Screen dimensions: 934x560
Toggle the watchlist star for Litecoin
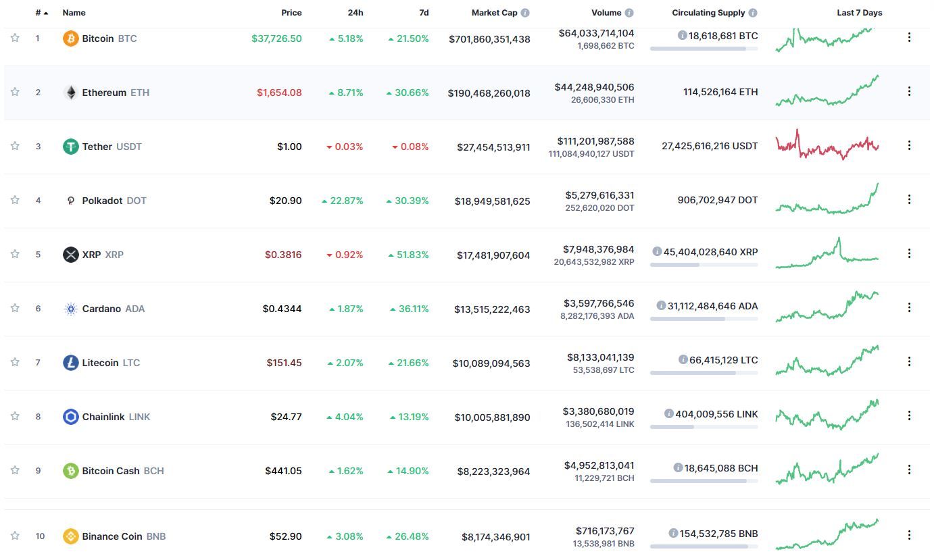pos(15,362)
